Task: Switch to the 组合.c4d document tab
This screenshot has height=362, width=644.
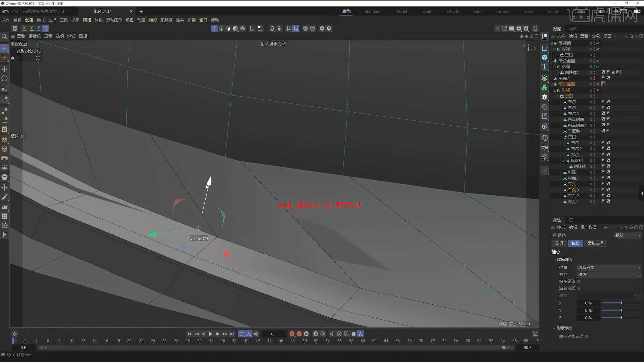Action: coord(103,11)
